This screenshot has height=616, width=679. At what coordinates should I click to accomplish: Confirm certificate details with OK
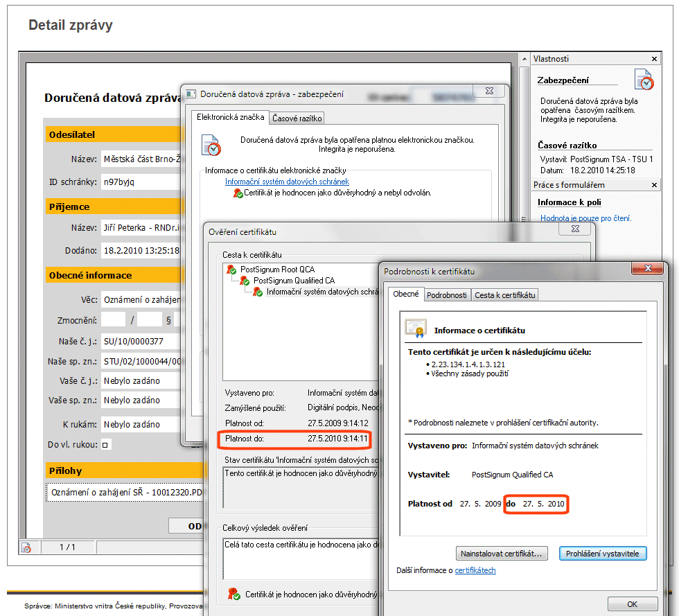tap(632, 604)
